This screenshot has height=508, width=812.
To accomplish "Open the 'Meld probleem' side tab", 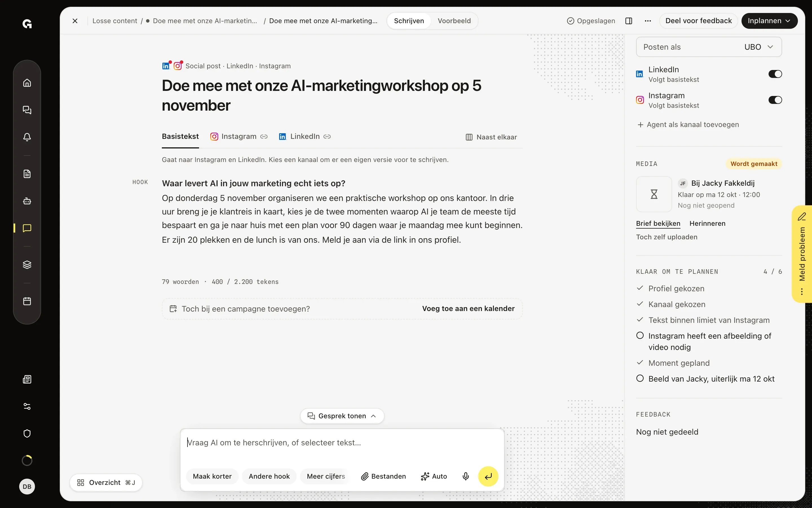I will point(802,254).
